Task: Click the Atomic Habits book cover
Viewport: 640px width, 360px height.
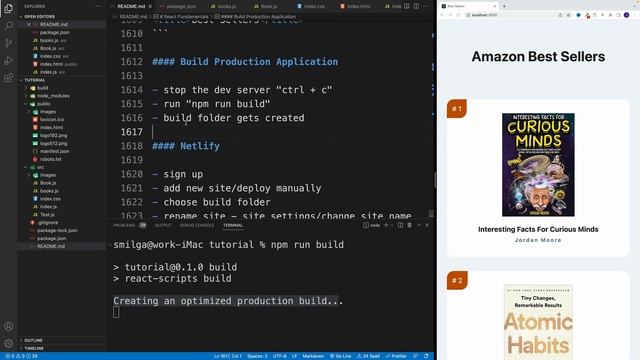Action: point(538,322)
